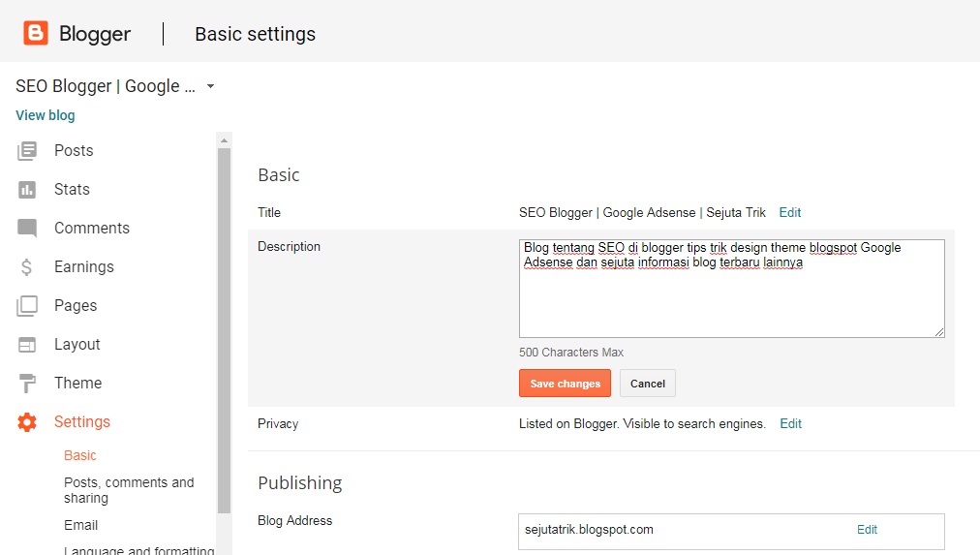980x555 pixels.
Task: Click the Description field label
Action: click(x=289, y=247)
